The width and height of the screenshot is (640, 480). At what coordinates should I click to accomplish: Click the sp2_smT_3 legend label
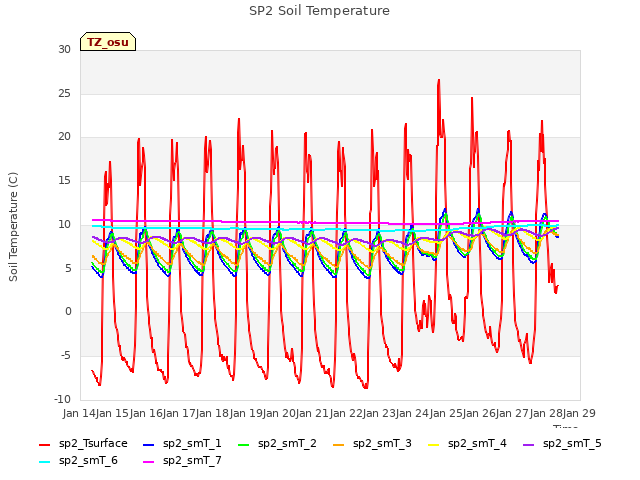(x=382, y=444)
